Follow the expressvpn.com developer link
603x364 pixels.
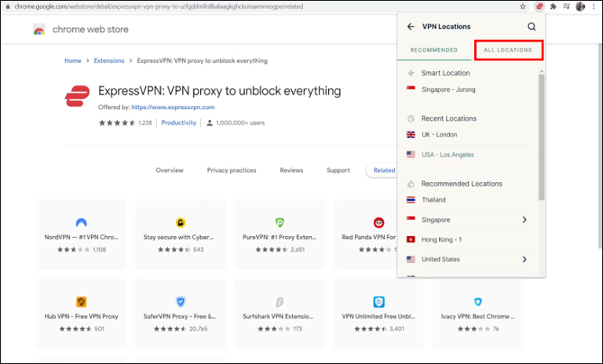point(173,107)
